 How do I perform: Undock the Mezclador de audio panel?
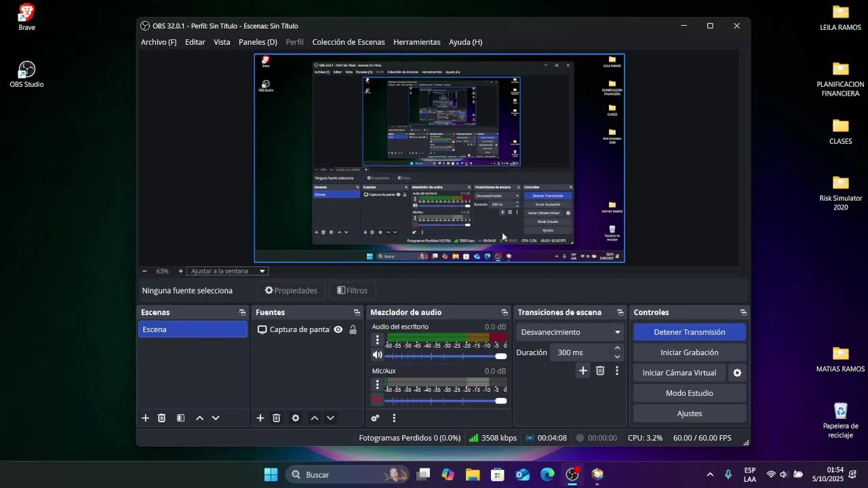pos(505,312)
